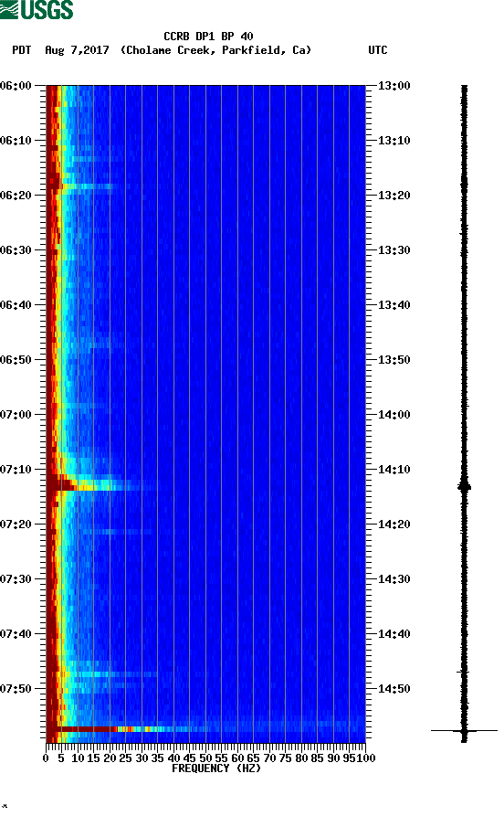This screenshot has height=816, width=504.
Task: Click the 14:20 UTC time label
Action: pyautogui.click(x=394, y=525)
